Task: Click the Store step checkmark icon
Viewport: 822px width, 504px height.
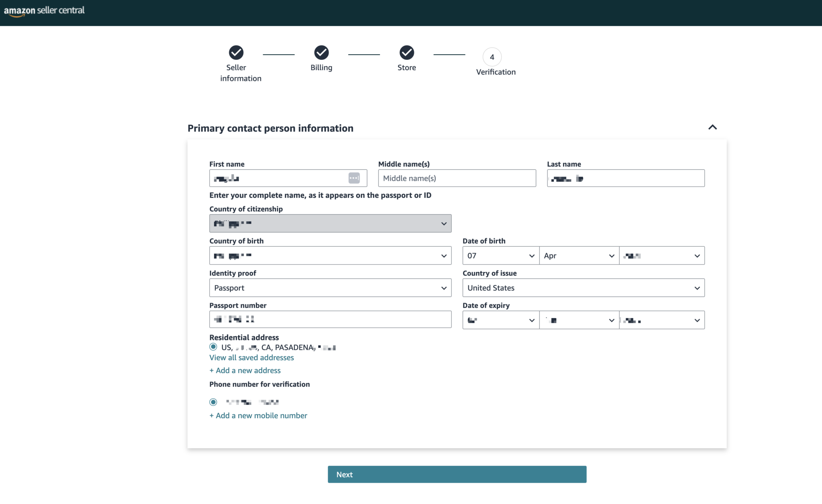Action: click(x=407, y=53)
